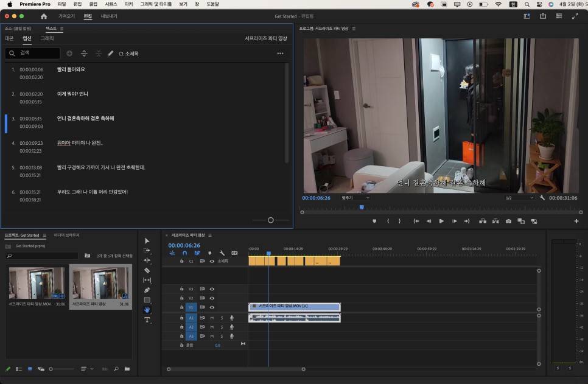Click the Export Frame camera icon
Viewport: 588px width, 384px height.
pyautogui.click(x=508, y=221)
